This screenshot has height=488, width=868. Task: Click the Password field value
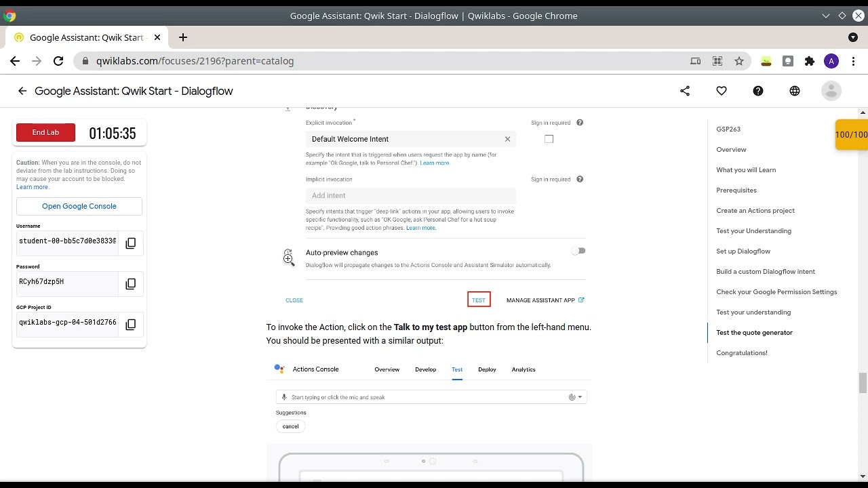[x=67, y=282]
